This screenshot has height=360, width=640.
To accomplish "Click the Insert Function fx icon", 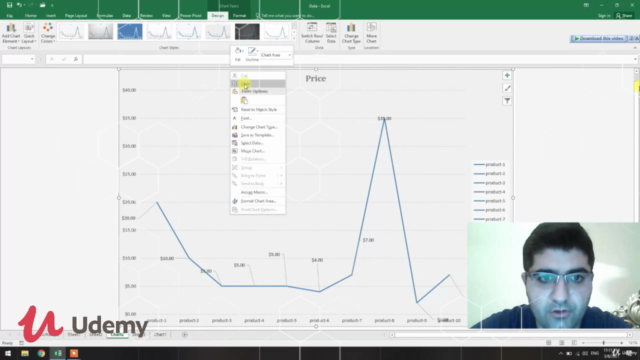I will 76,59.
